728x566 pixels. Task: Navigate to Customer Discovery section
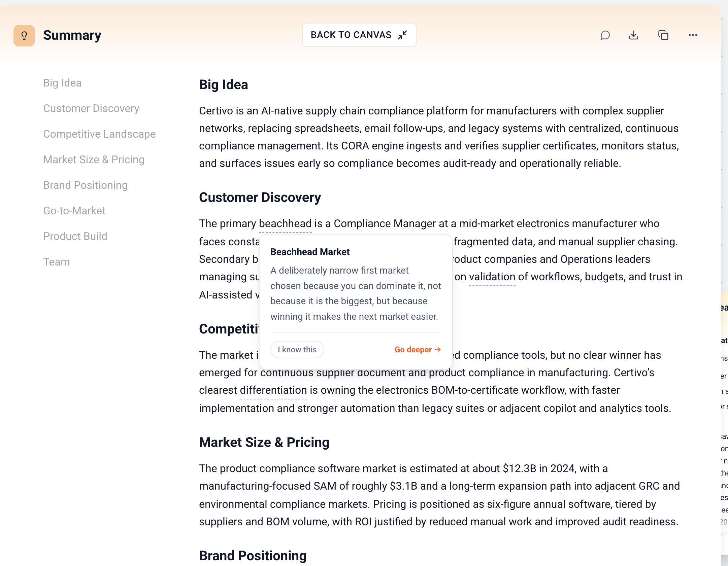91,108
